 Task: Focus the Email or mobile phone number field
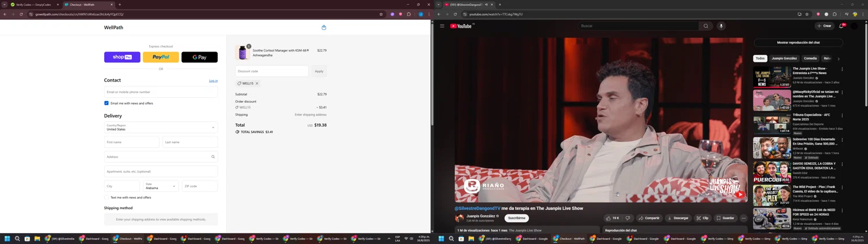click(x=161, y=92)
